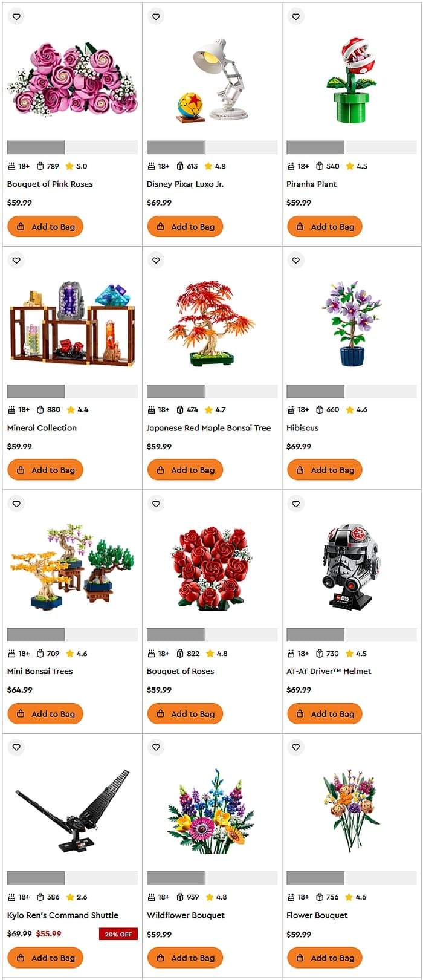Image resolution: width=423 pixels, height=980 pixels.
Task: Favorite the Piranha Plant with heart icon
Action: (295, 17)
